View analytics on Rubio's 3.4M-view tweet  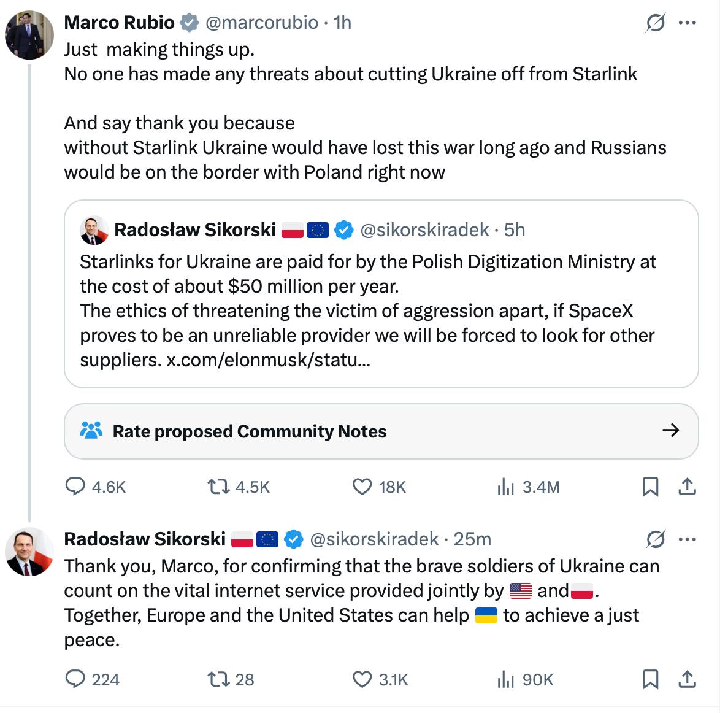(505, 487)
